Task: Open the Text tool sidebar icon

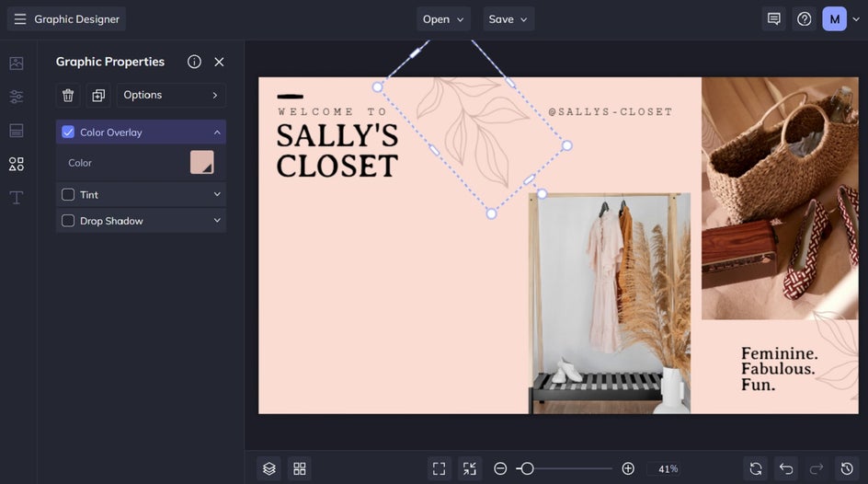Action: 17,198
